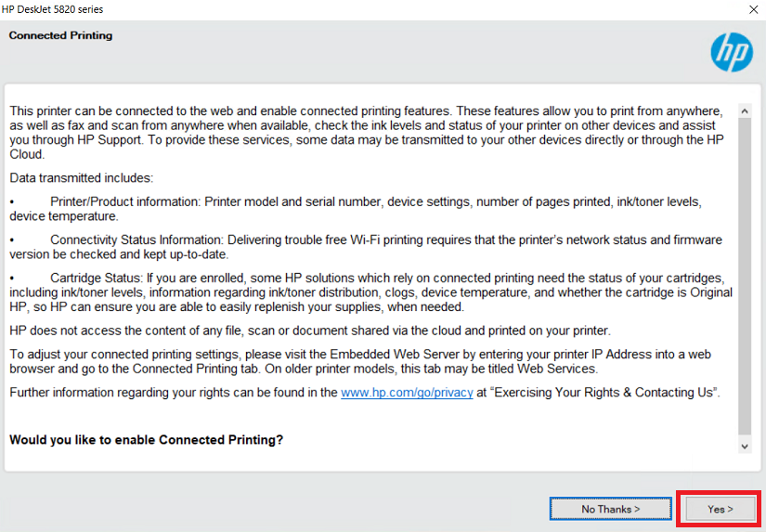Click 'Exercising Your Rights & Contacting Us' text
Viewport: 766px width, 532px height.
pyautogui.click(x=604, y=393)
